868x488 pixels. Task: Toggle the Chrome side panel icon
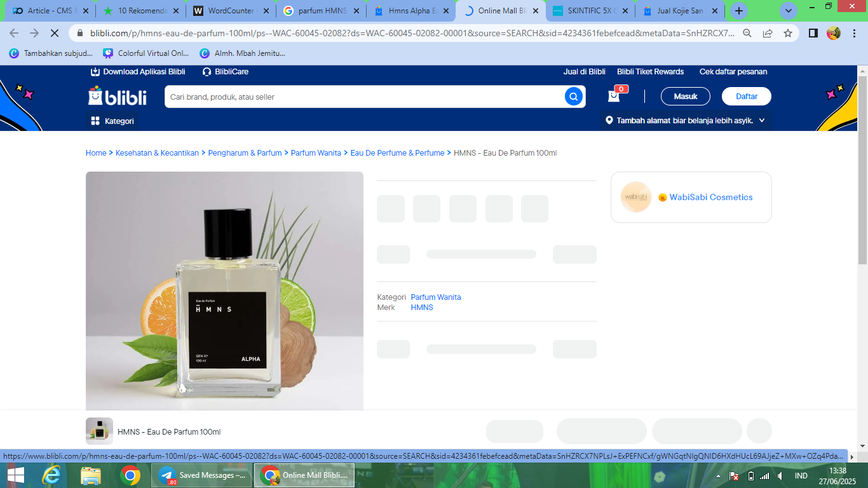point(813,33)
